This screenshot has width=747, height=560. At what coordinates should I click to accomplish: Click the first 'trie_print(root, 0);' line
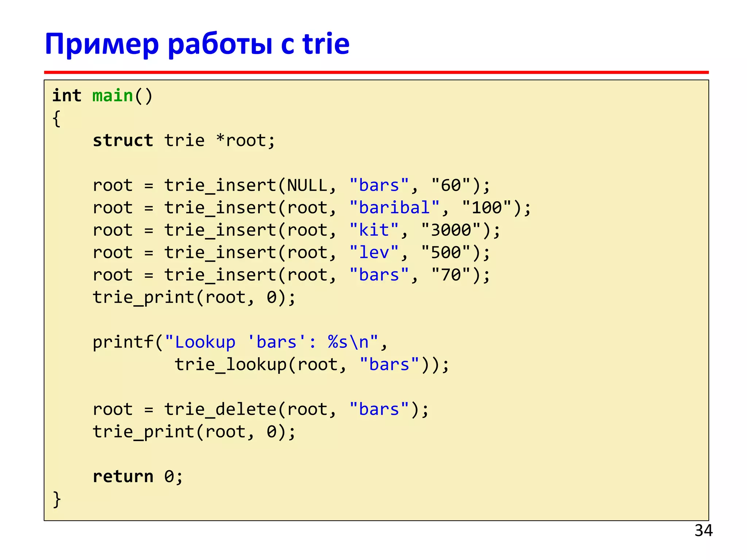click(194, 298)
